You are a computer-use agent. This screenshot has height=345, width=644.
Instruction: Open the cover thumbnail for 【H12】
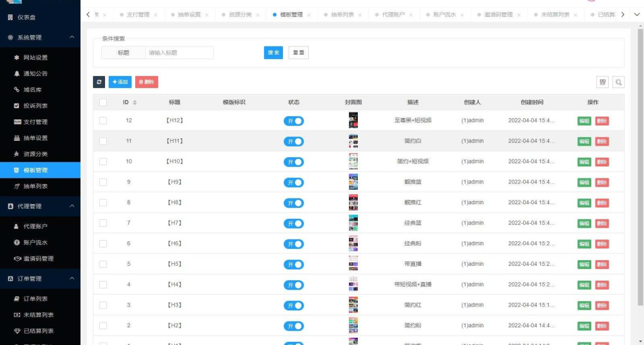353,120
